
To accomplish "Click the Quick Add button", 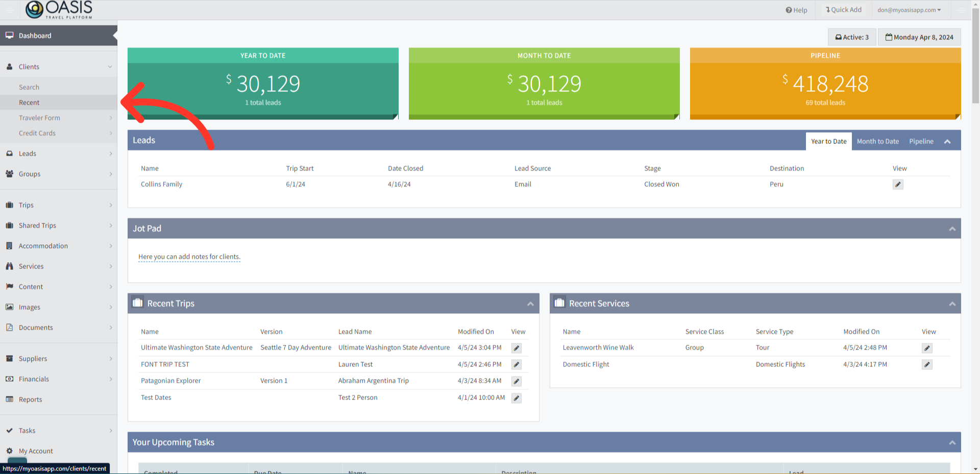I will (x=843, y=10).
